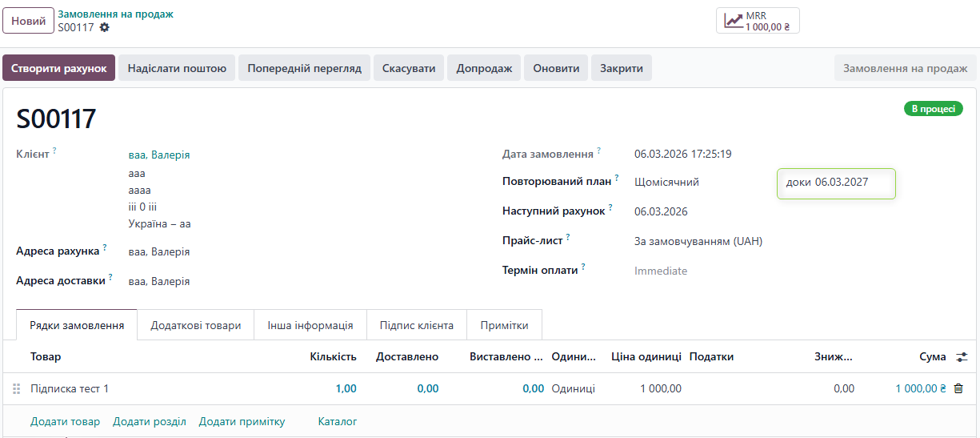
Task: Click Додати примітку link
Action: pos(242,421)
